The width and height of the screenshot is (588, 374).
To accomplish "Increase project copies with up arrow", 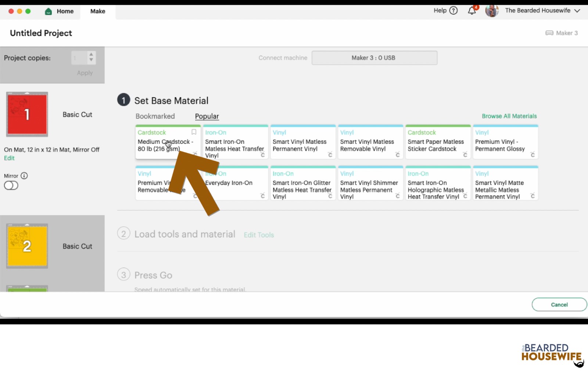I will pyautogui.click(x=91, y=54).
